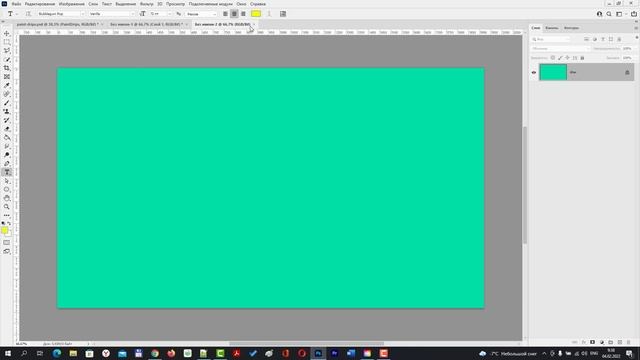Open the Окно menu
The height and width of the screenshot is (360, 640).
pos(241,4)
